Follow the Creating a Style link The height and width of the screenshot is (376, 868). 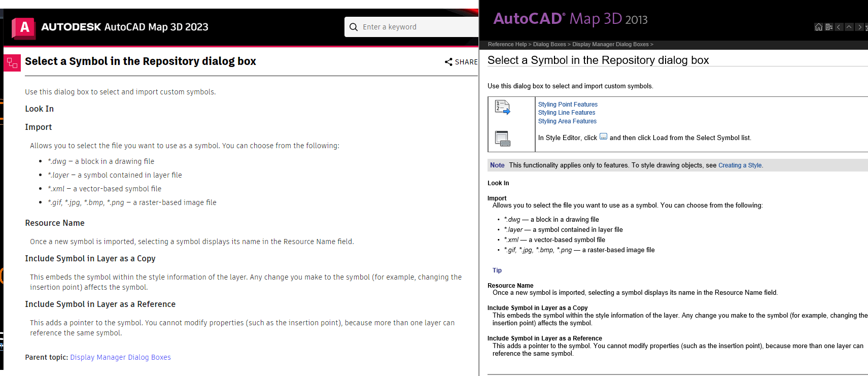pos(740,165)
